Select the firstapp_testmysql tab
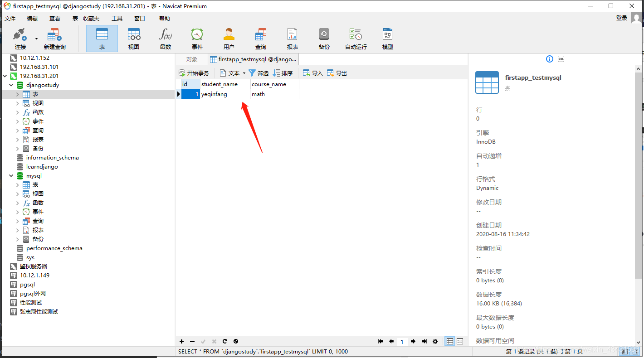Image resolution: width=644 pixels, height=358 pixels. click(x=254, y=59)
